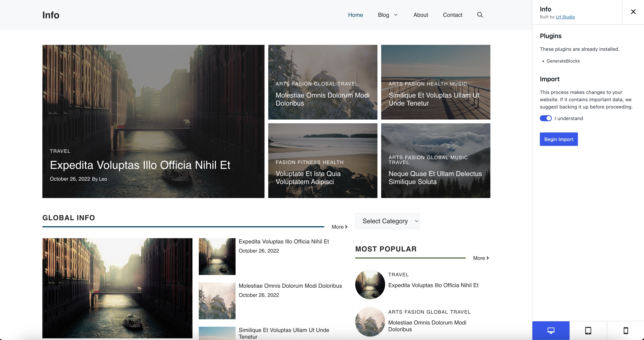Open the search magnifier icon in header

point(480,15)
